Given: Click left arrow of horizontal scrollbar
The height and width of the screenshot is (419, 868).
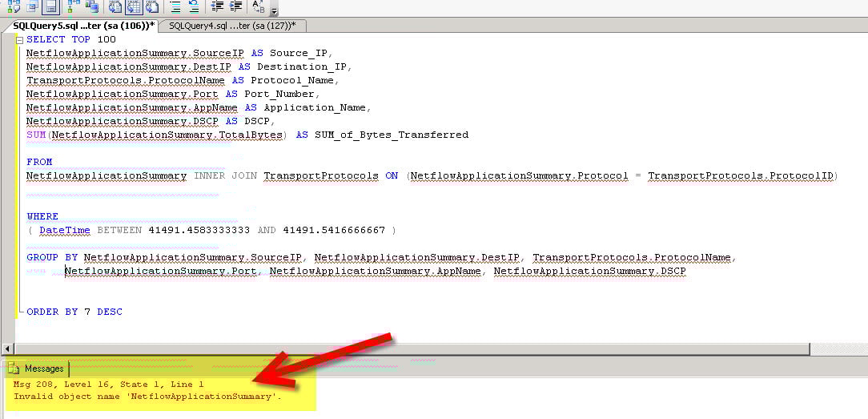Looking at the screenshot, I should click(8, 349).
